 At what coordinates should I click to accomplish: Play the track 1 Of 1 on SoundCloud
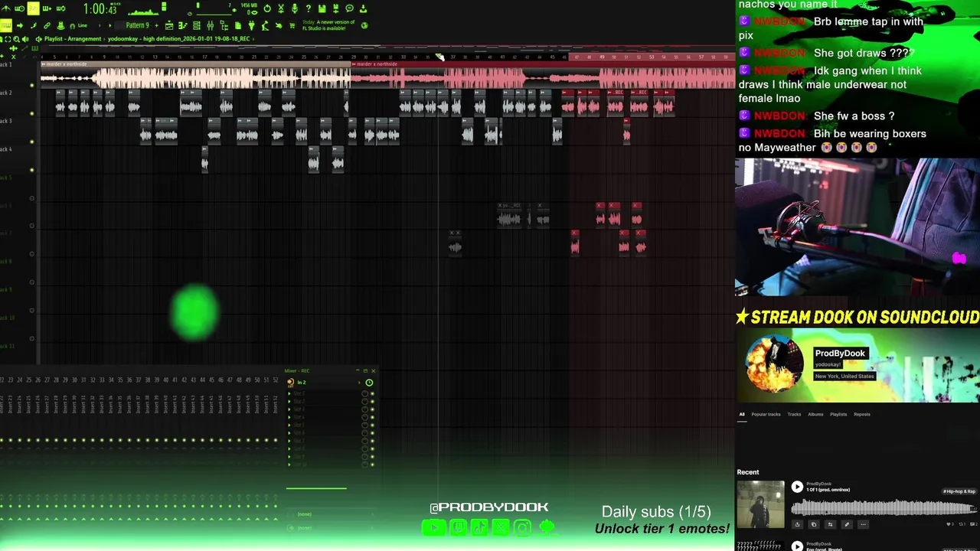[797, 487]
